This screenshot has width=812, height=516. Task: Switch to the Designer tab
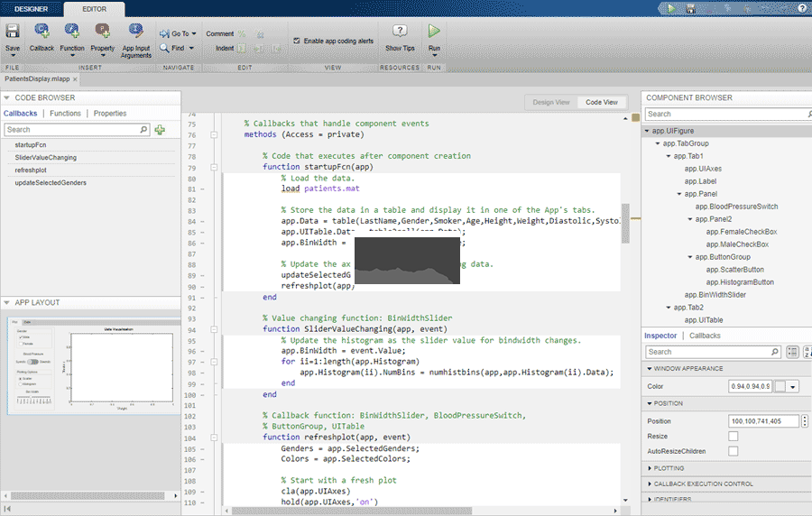click(32, 8)
